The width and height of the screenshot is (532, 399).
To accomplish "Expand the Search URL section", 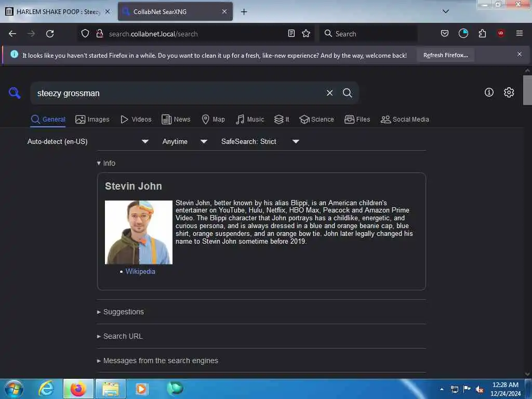I will 120,336.
